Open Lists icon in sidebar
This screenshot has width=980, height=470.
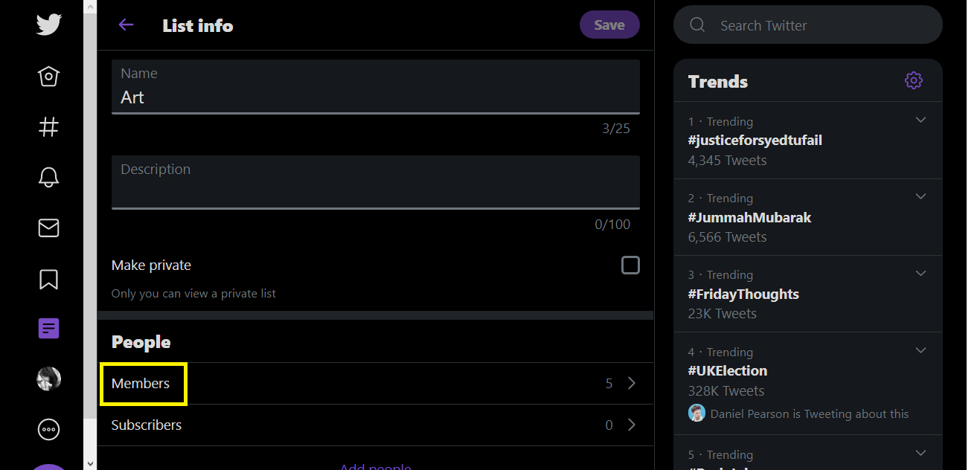[x=48, y=328]
